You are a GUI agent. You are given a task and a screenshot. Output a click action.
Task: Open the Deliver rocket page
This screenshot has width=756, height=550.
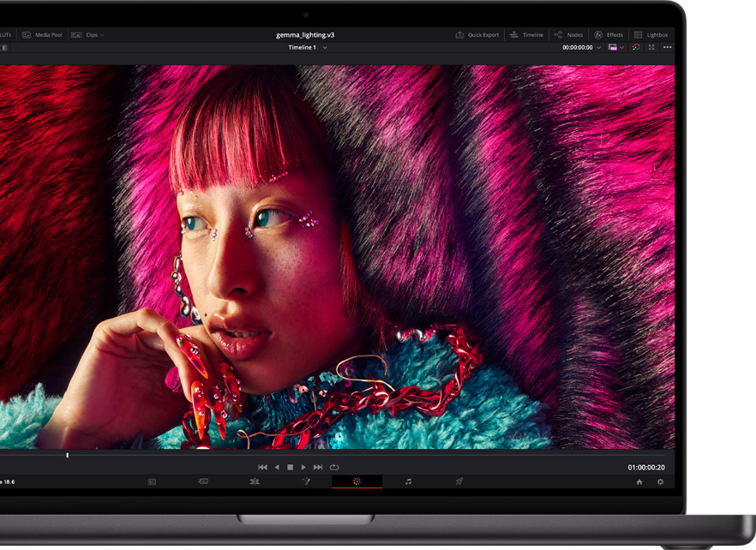[x=459, y=481]
